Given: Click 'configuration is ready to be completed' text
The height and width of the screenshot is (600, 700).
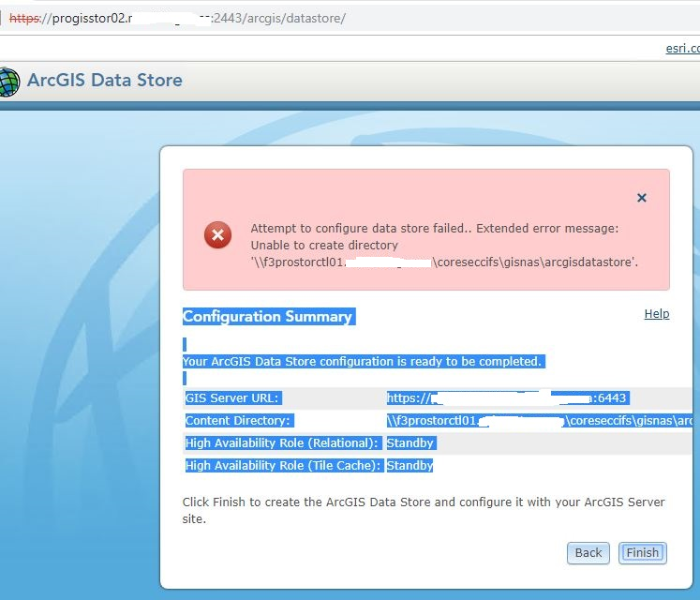Looking at the screenshot, I should [430, 362].
